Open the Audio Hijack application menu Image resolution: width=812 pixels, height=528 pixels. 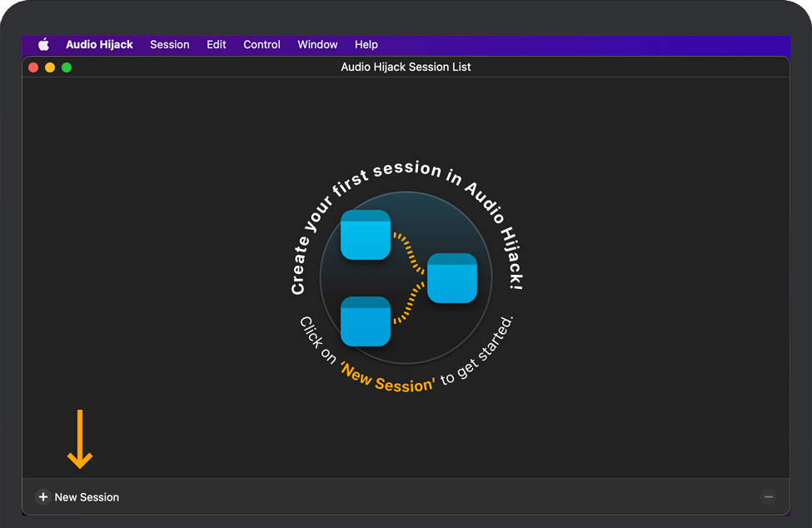click(x=99, y=45)
